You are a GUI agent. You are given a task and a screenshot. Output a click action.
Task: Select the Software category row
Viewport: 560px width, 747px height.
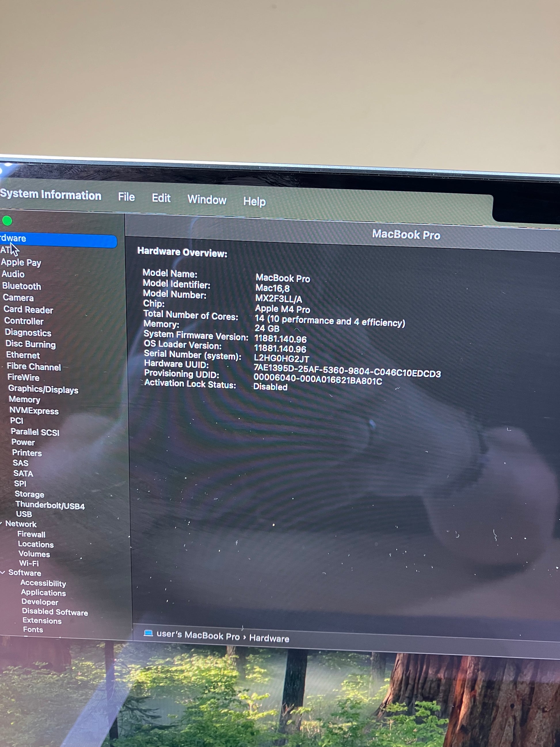click(x=25, y=573)
